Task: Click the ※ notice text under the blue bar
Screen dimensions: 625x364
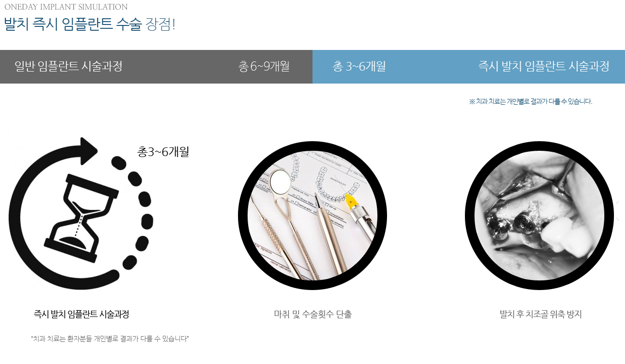Action: pos(531,102)
